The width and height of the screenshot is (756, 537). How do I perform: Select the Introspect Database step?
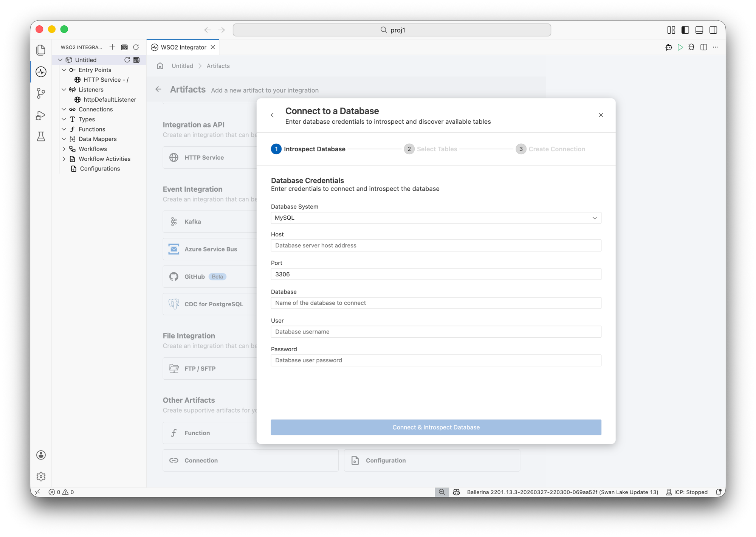308,149
